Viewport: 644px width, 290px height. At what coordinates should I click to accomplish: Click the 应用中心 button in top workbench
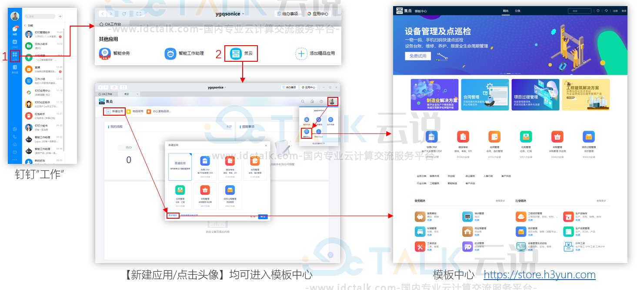coord(318,14)
